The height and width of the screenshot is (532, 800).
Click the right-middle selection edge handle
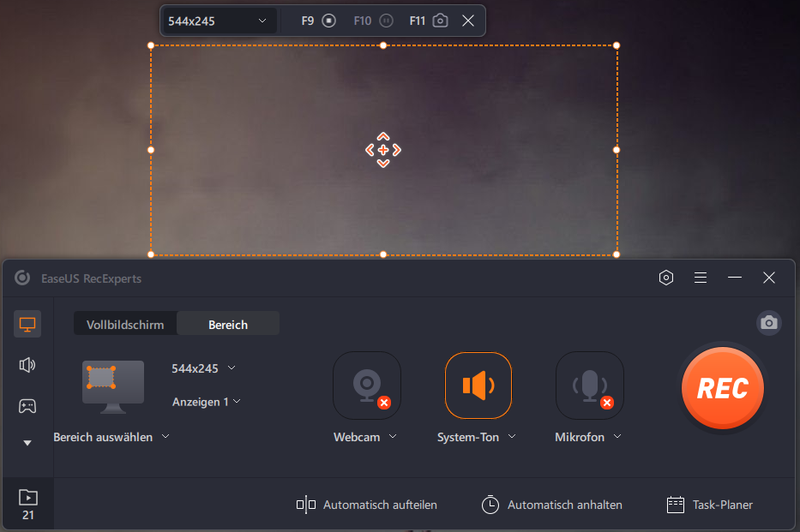617,150
